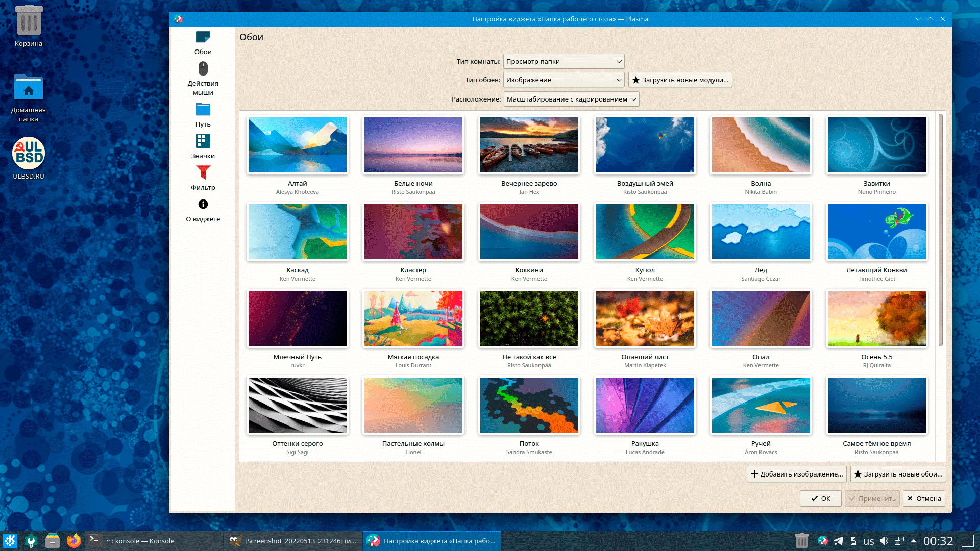Click Добавить изображение button
Viewport: 980px width, 551px height.
pos(796,474)
